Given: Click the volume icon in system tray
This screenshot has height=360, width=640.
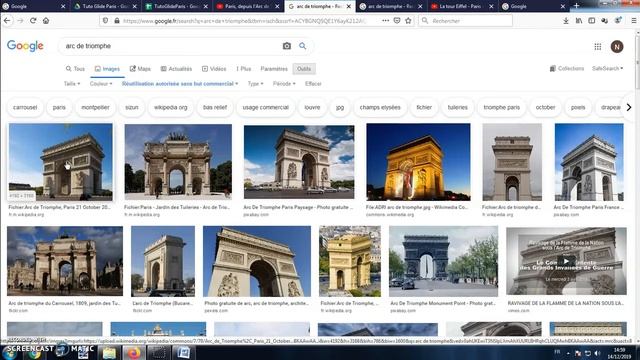Looking at the screenshot, I should pos(597,353).
